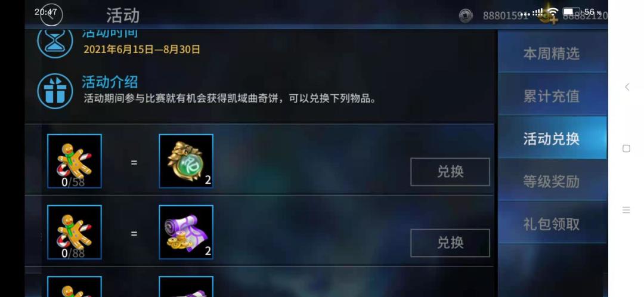Open the 累计充值 tab
Image resolution: width=644 pixels, height=297 pixels.
[552, 95]
